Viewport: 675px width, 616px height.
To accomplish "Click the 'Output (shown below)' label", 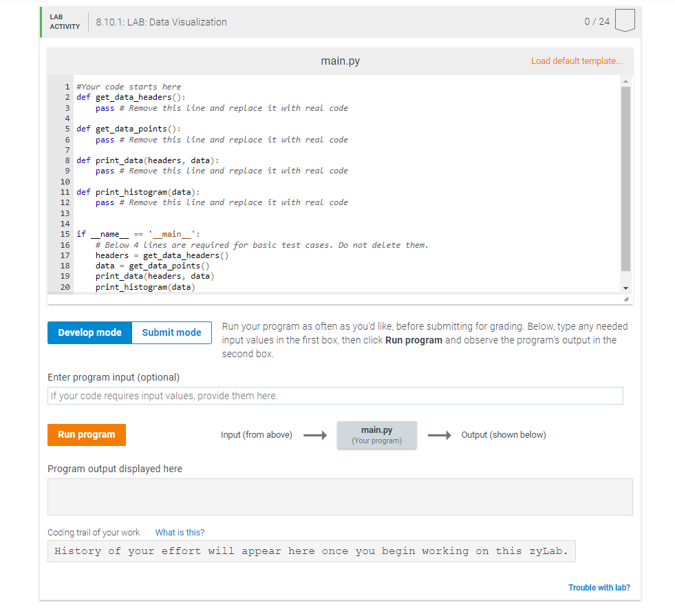I will (x=503, y=435).
